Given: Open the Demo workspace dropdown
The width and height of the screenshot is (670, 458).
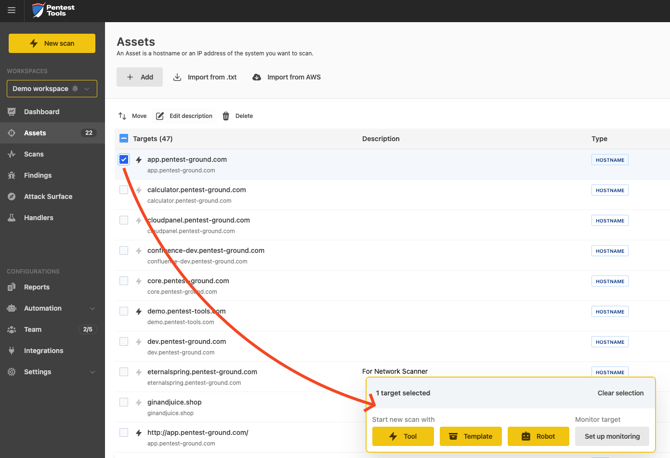Looking at the screenshot, I should coord(52,88).
